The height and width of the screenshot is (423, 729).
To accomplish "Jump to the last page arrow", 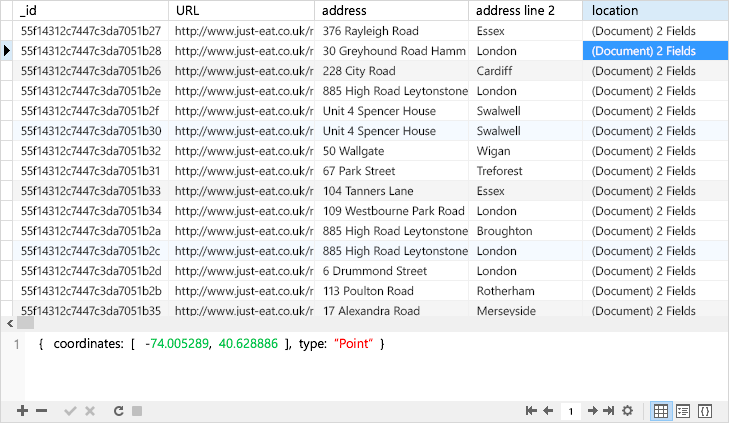I will coord(608,411).
